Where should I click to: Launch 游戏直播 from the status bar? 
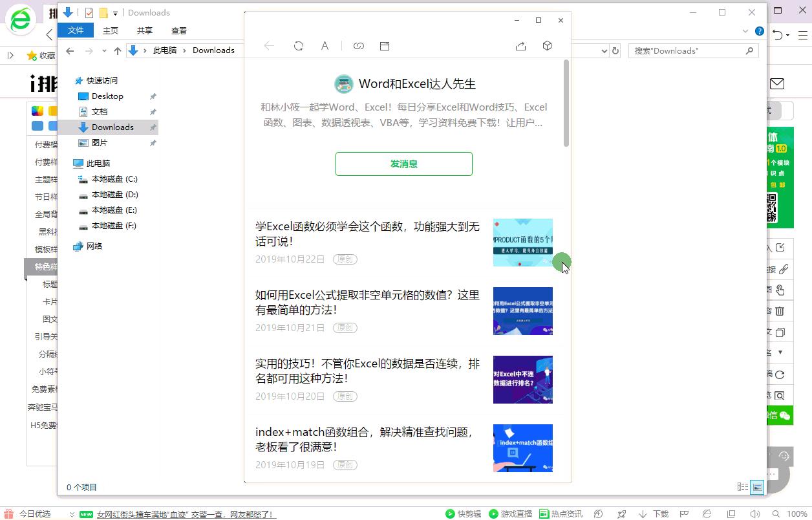click(x=511, y=514)
